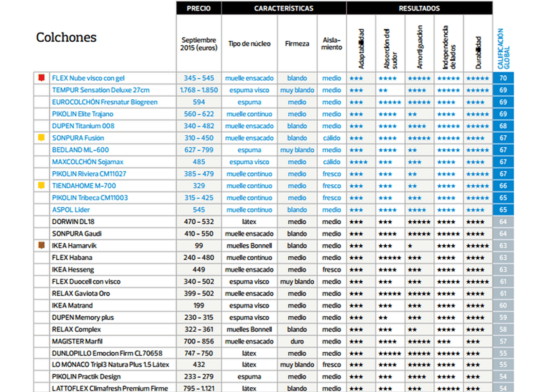Click 'cálido' in the MAXCOLCHÓN Sojamax row
The height and width of the screenshot is (392, 549).
pyautogui.click(x=332, y=162)
